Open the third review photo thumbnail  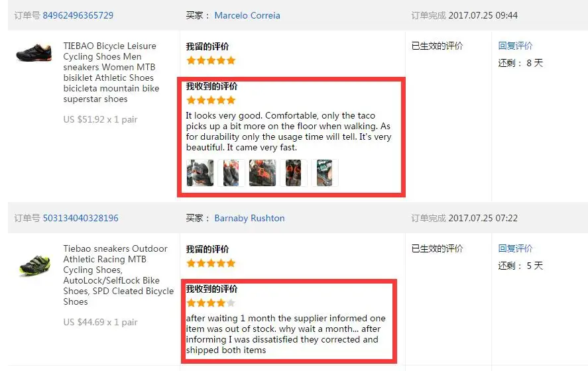tap(262, 173)
